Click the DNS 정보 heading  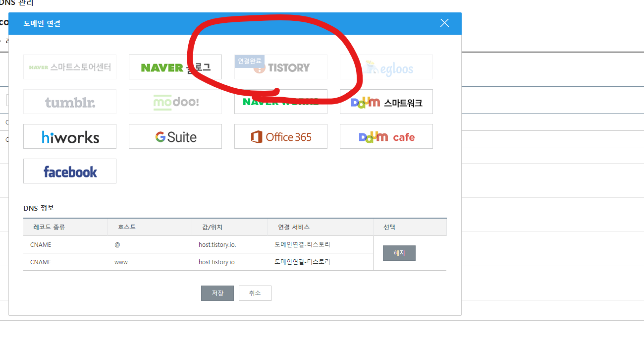(39, 208)
